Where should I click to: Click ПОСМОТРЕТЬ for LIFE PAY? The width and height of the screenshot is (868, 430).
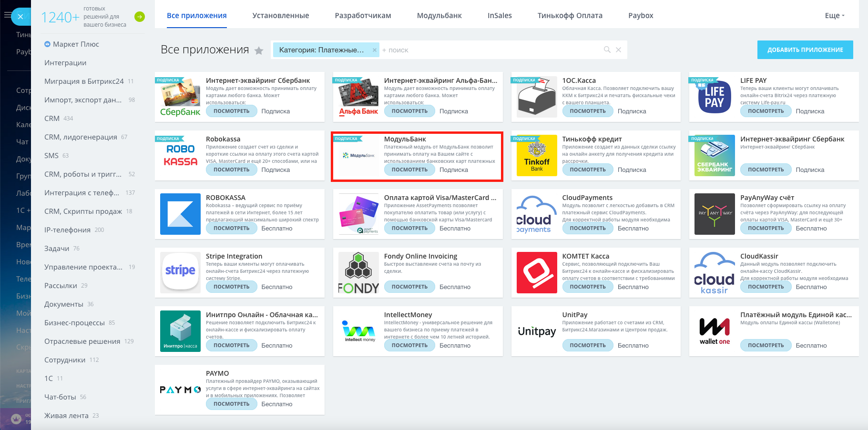(766, 111)
